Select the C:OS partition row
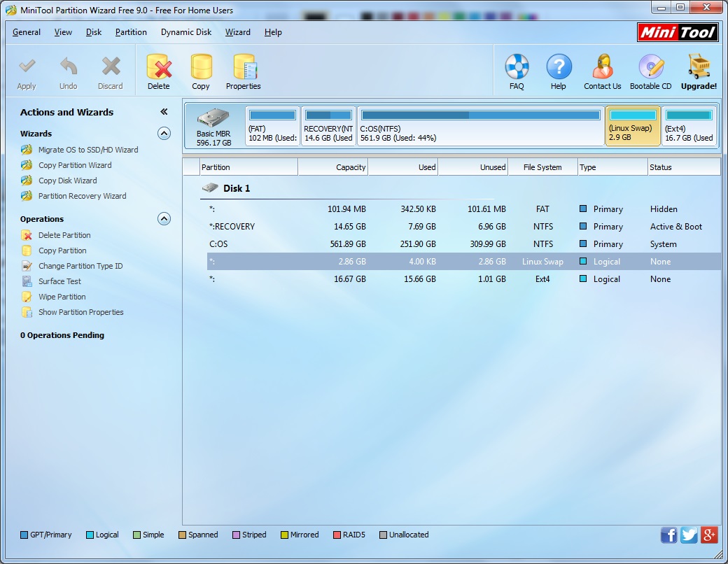 coord(464,244)
